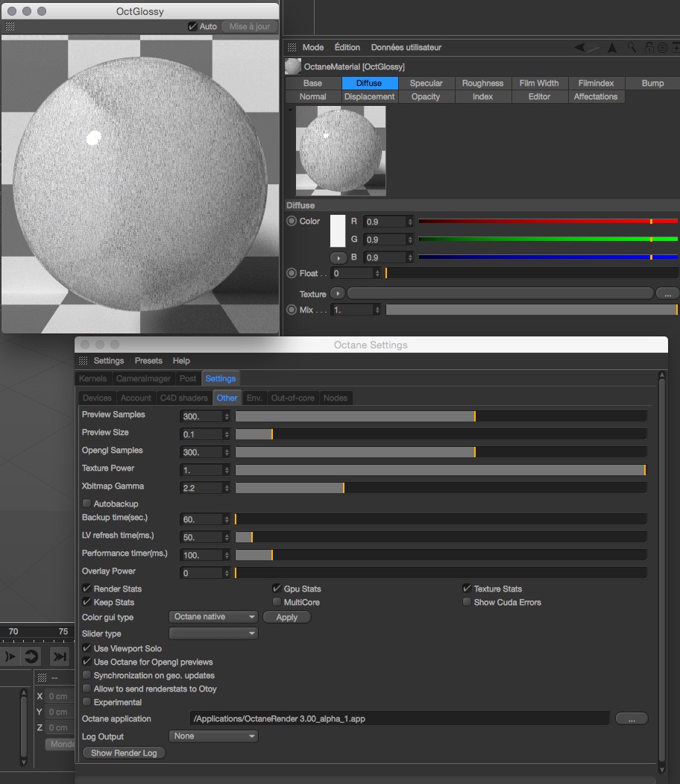This screenshot has width=680, height=784.
Task: Click the Texture browse ... button
Action: (x=668, y=293)
